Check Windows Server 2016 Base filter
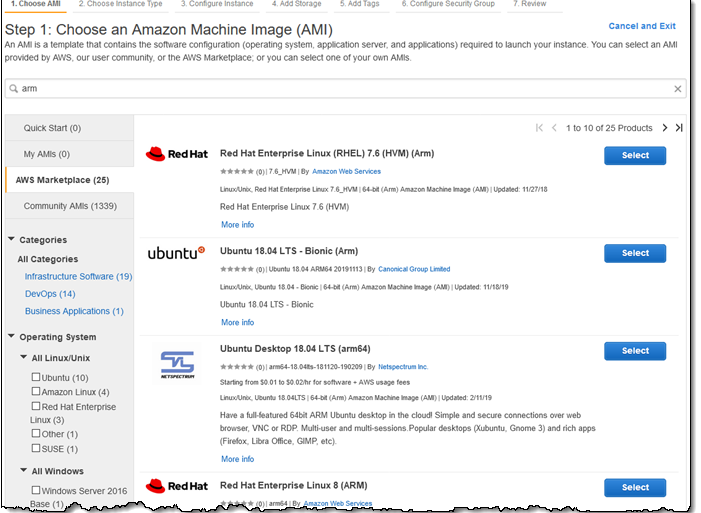701x513 pixels. click(x=36, y=490)
